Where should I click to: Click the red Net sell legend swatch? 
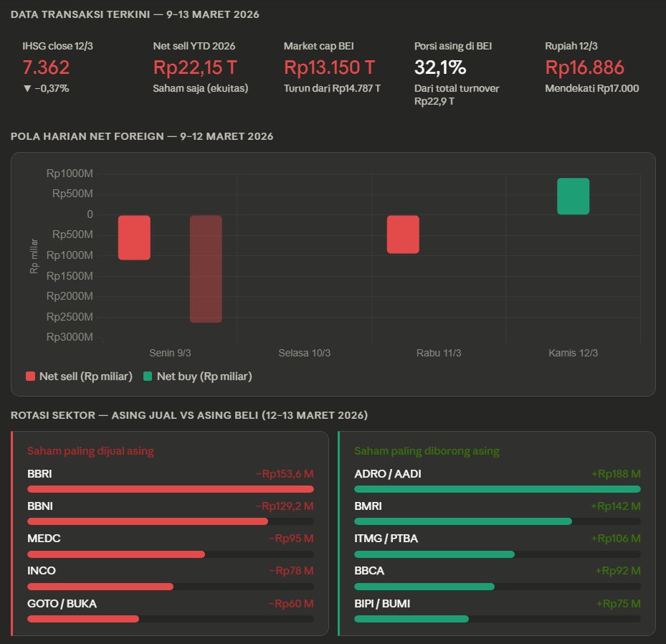coord(31,377)
